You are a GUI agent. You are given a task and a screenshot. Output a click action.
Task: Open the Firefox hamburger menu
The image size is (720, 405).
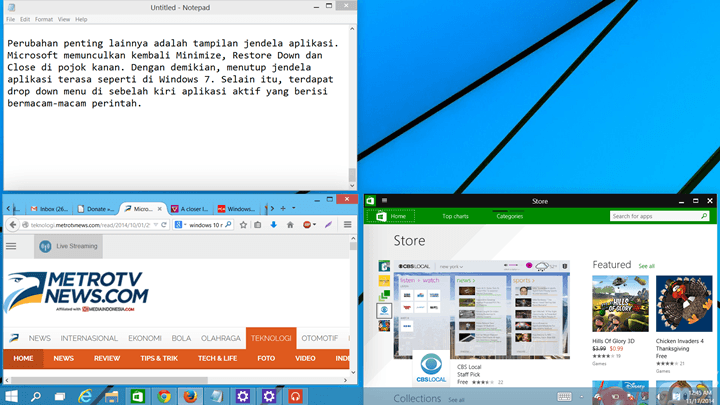348,225
